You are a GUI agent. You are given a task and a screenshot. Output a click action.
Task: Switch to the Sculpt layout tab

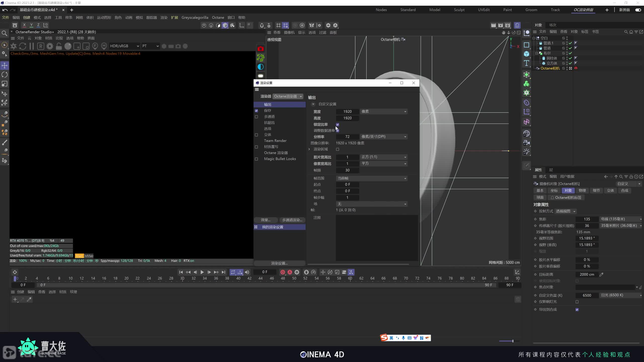(459, 10)
